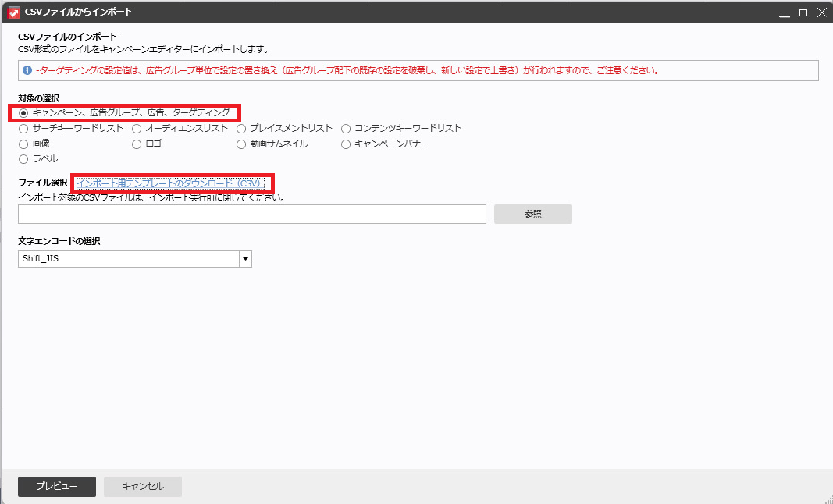Select the サーチキーワードリスト radio button
833x504 pixels.
(23, 129)
